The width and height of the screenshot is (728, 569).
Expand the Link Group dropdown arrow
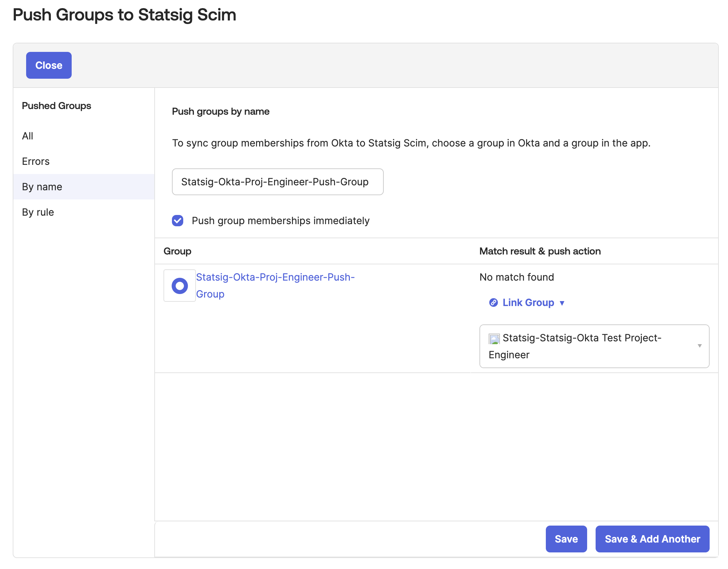click(562, 303)
